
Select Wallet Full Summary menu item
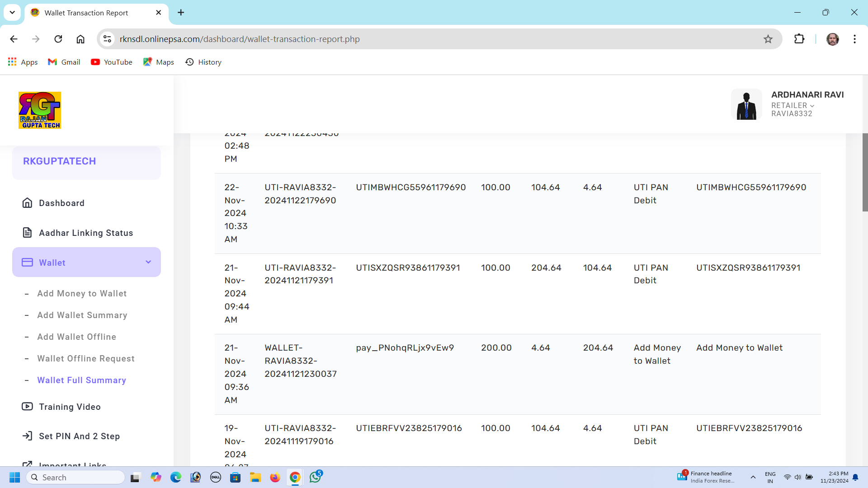[x=81, y=380]
